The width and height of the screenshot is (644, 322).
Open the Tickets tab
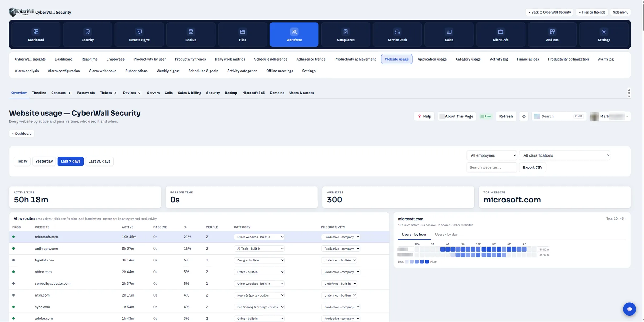pos(108,93)
